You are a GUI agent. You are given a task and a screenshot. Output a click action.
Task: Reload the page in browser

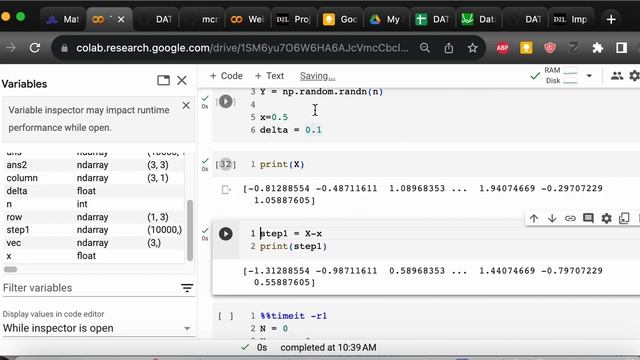click(35, 48)
